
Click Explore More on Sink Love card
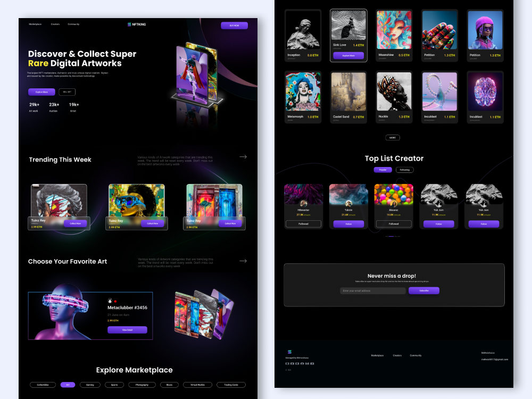coord(348,56)
